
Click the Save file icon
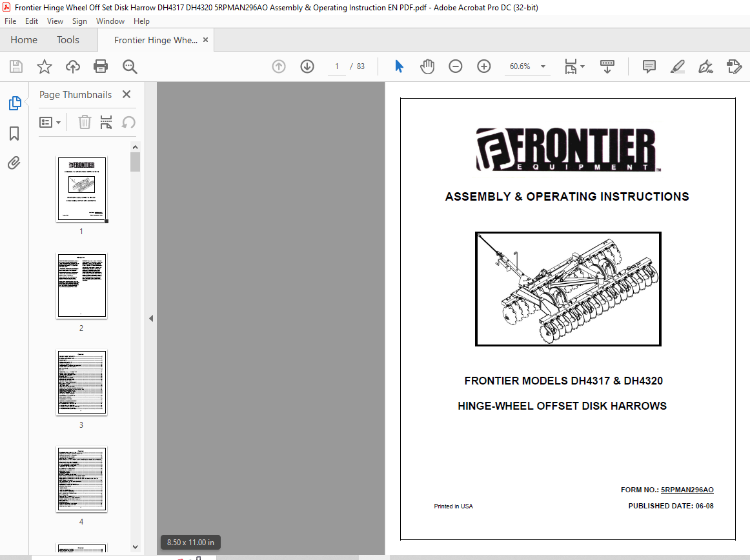[15, 66]
